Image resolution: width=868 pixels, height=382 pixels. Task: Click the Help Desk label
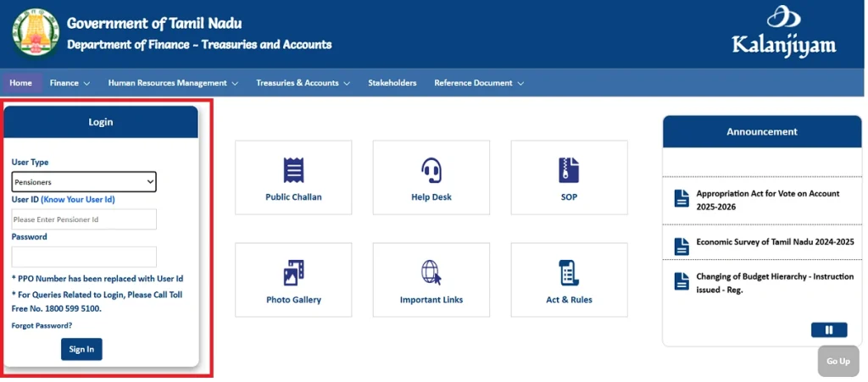coord(431,197)
